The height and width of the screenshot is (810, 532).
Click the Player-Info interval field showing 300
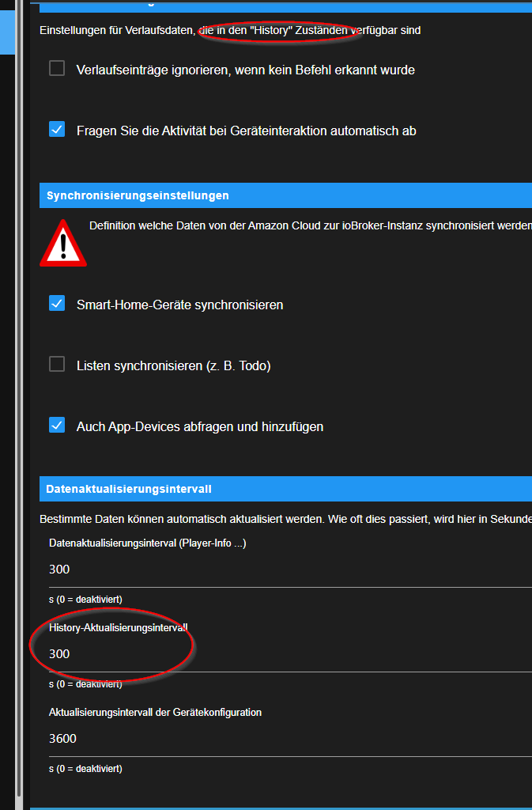click(285, 570)
